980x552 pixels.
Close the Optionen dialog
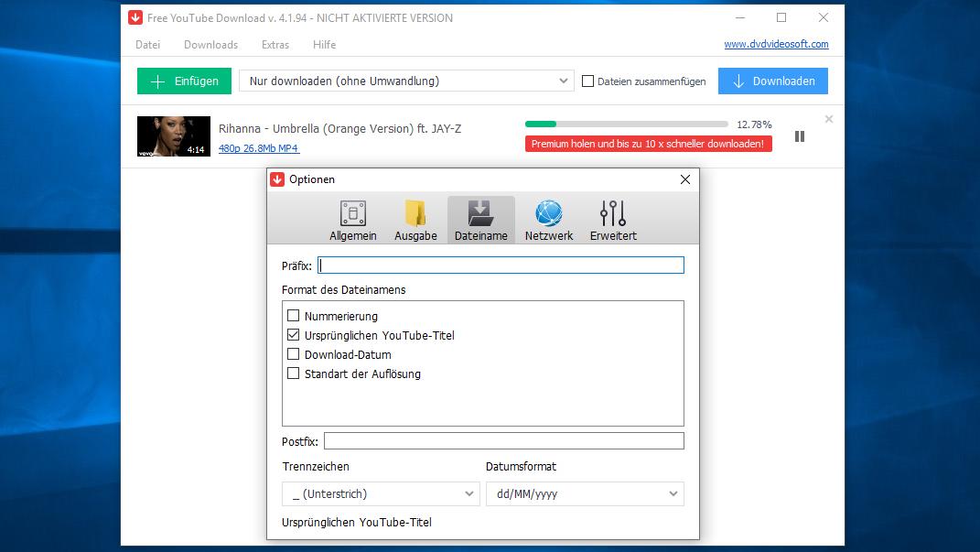pos(685,179)
